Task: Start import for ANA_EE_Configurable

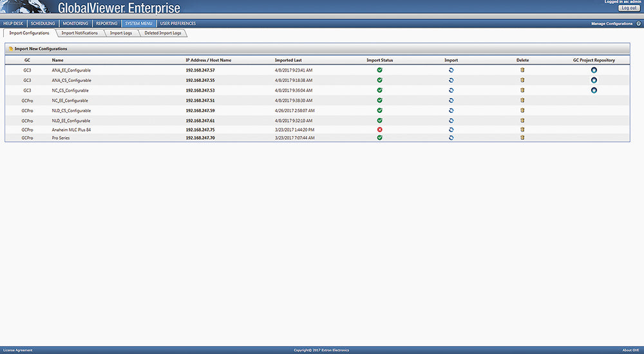Action: click(451, 70)
